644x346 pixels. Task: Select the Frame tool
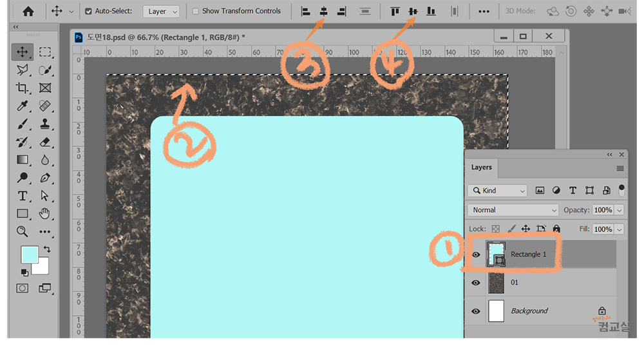pyautogui.click(x=45, y=88)
